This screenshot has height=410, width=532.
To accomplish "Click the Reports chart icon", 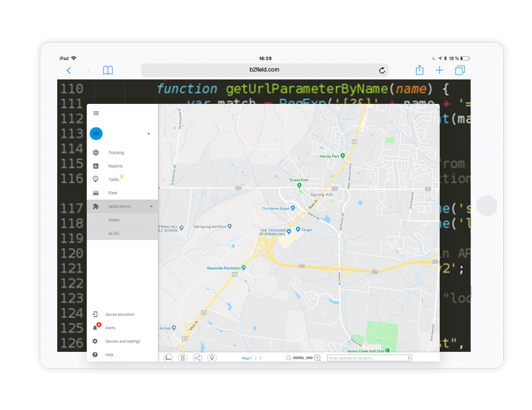I will (x=96, y=166).
